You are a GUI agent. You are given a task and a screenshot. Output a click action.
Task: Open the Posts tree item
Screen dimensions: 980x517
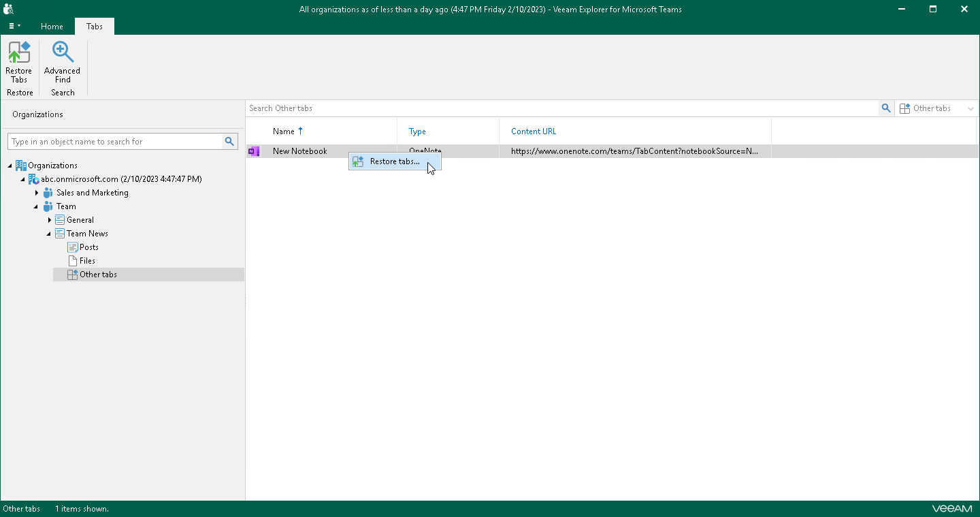click(89, 247)
